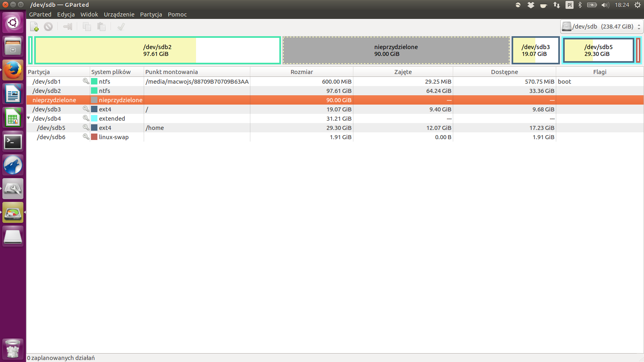Screen dimensions: 644x362
Task: Collapse the /dev/sdb4 extended partition tree
Action: tap(29, 118)
